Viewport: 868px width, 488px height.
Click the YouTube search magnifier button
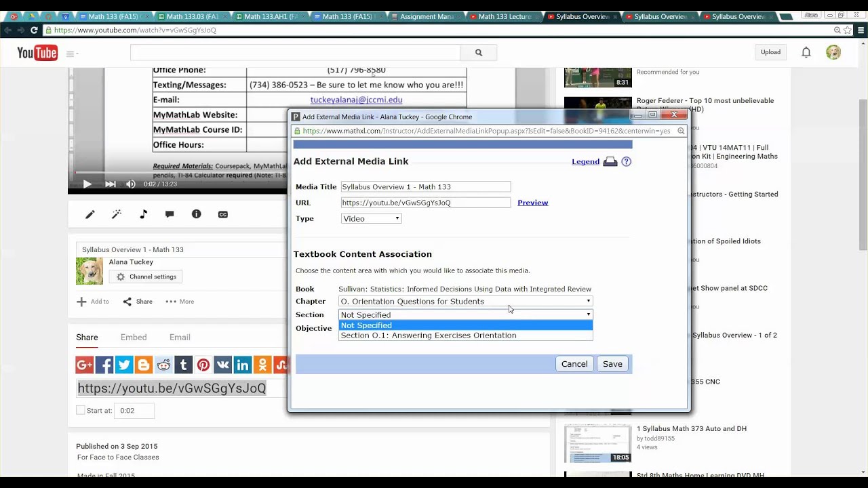(x=479, y=52)
